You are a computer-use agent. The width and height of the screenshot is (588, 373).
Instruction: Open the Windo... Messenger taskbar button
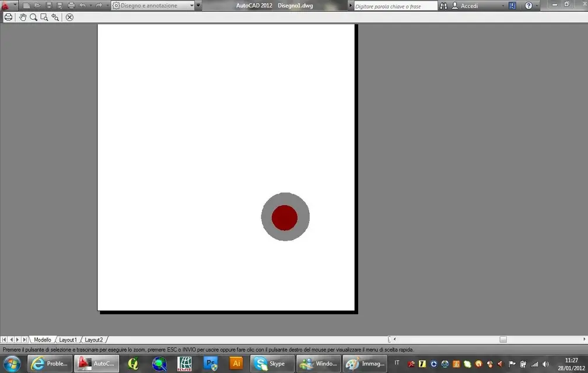point(318,364)
